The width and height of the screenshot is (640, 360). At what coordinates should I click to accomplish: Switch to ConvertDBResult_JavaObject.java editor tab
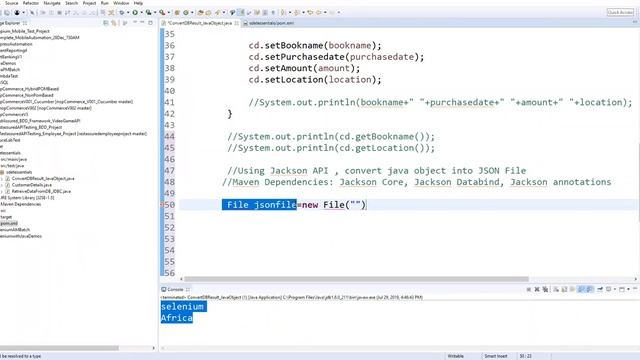(x=200, y=23)
